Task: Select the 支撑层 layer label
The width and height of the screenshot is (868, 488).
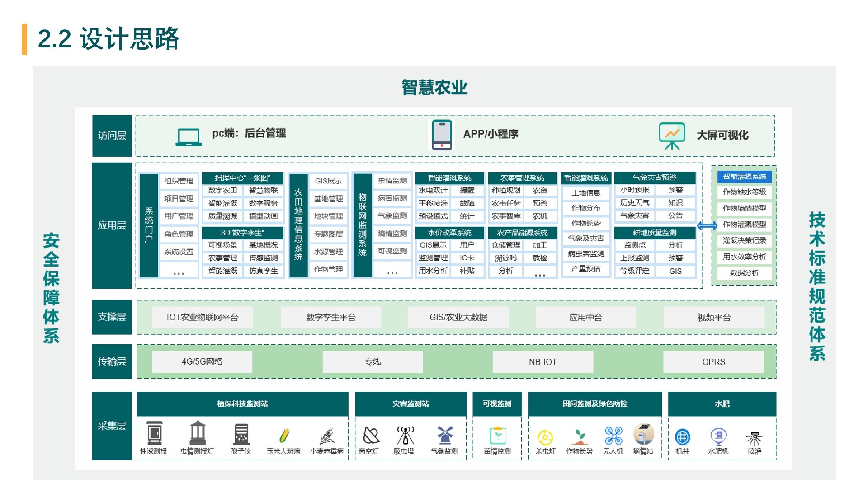Action: [x=112, y=317]
